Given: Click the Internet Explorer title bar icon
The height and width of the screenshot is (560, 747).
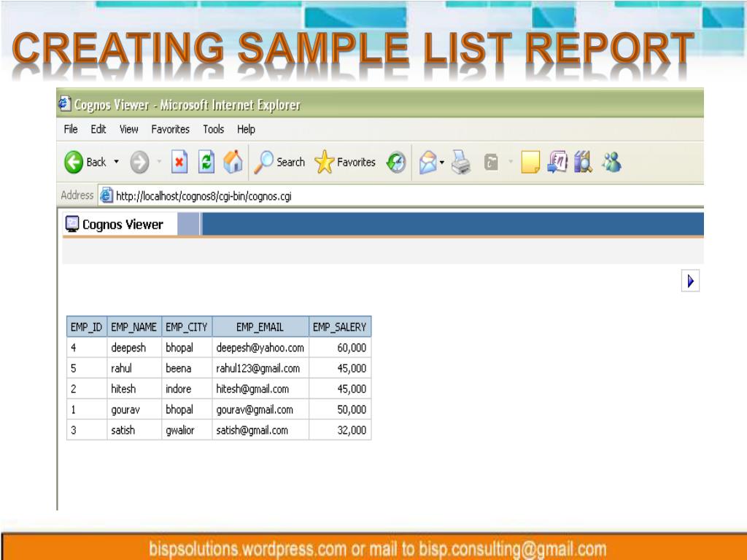Looking at the screenshot, I should [x=64, y=104].
